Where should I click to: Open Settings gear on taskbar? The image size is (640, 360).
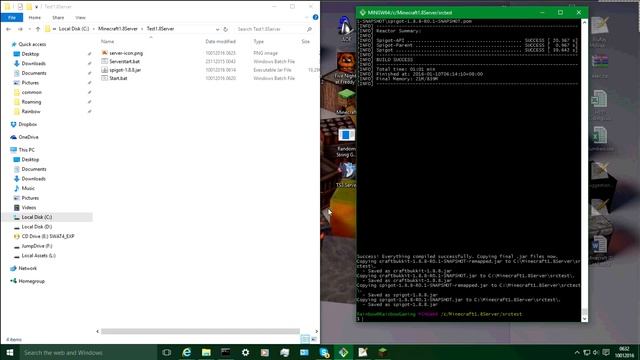(x=245, y=352)
